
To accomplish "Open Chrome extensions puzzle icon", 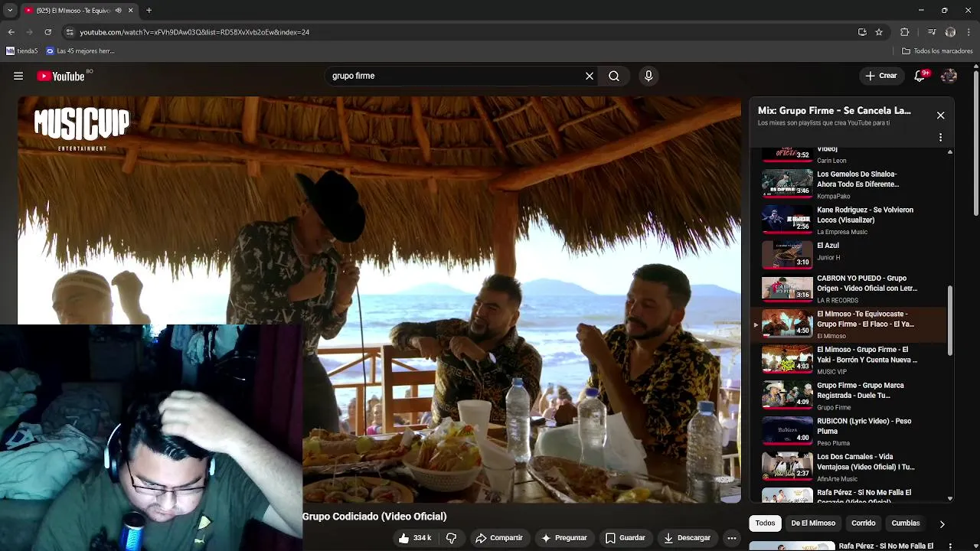I will 905,32.
